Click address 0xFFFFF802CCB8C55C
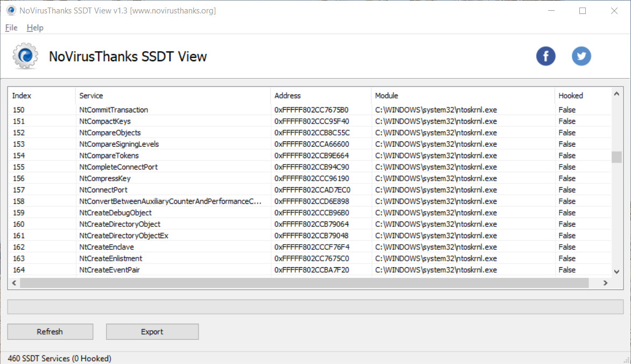631x364 pixels. point(312,133)
